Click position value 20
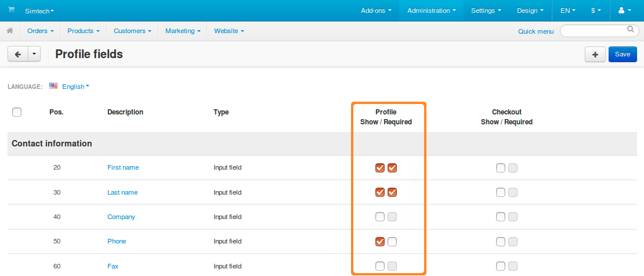The height and width of the screenshot is (276, 644). (x=57, y=167)
